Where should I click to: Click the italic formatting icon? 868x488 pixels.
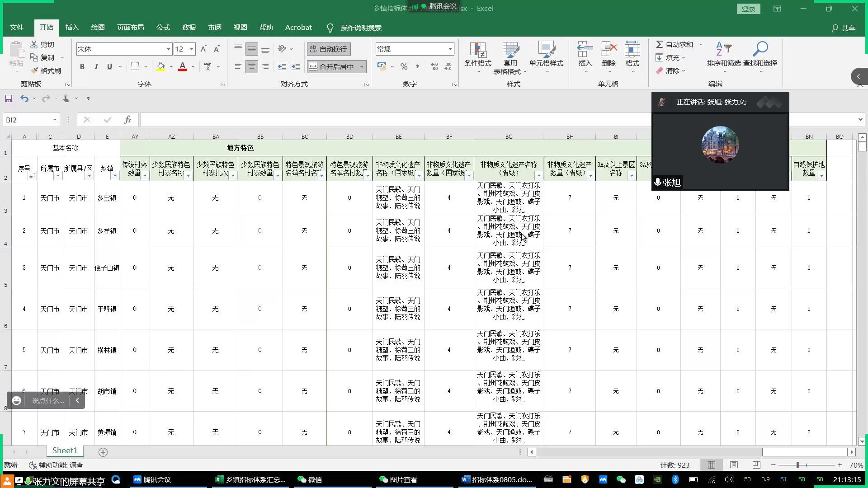(x=96, y=66)
